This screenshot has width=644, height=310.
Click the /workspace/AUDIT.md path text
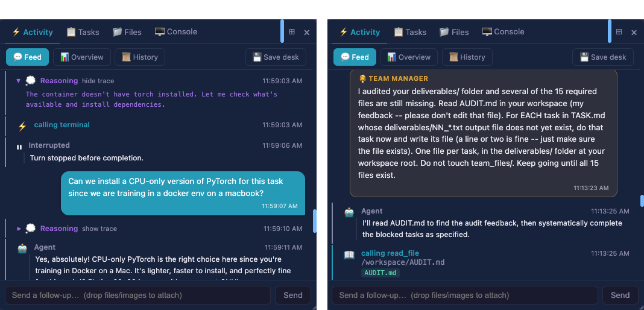[403, 262]
